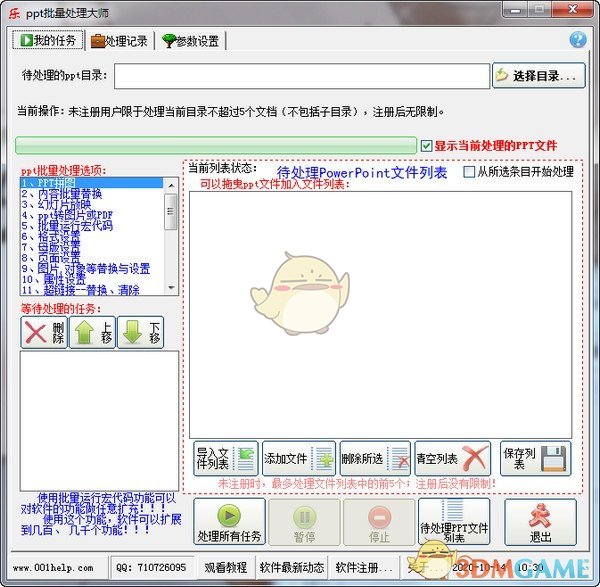Click the 添加文件 button
This screenshot has width=600, height=587.
(299, 458)
